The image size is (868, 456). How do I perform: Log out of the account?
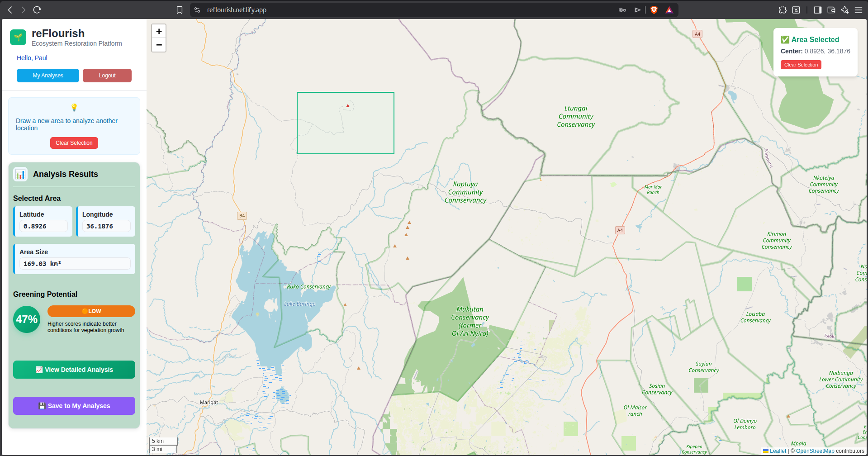[x=107, y=76]
